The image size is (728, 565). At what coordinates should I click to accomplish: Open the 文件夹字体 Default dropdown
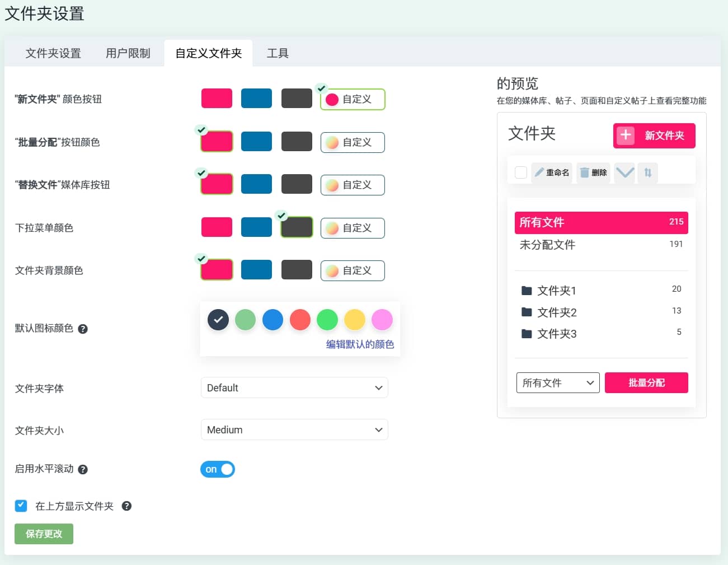point(294,387)
